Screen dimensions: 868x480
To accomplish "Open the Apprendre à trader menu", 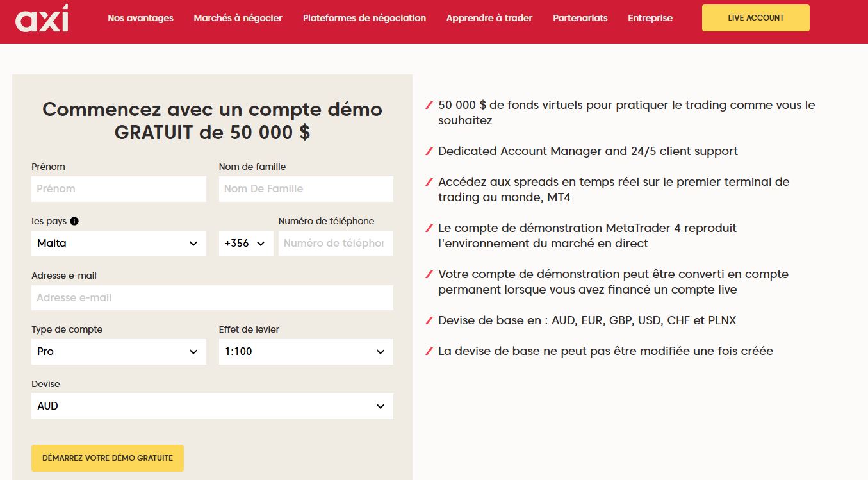I will (489, 18).
